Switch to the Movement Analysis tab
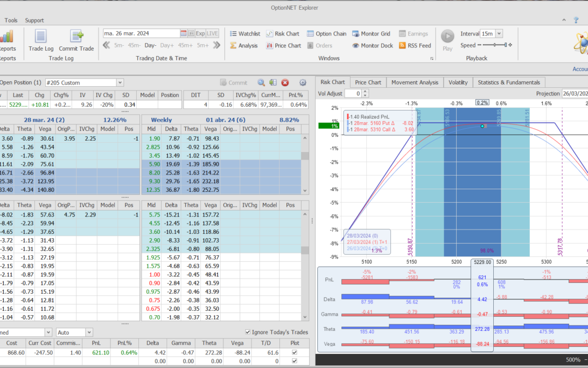588x368 pixels. 414,82
